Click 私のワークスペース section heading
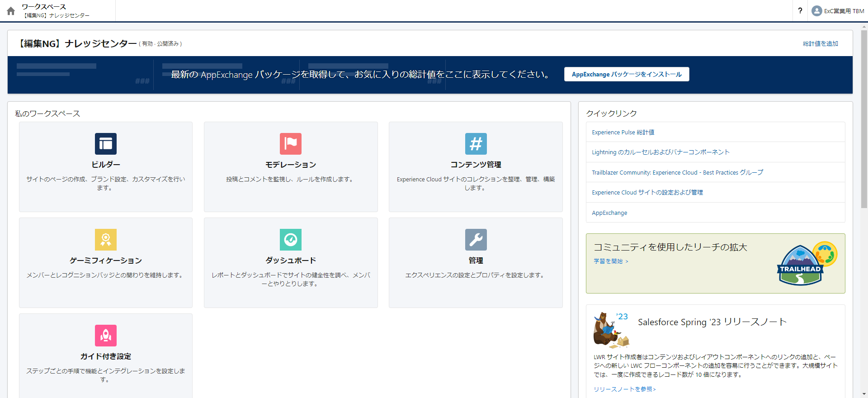The height and width of the screenshot is (398, 868). click(x=47, y=114)
